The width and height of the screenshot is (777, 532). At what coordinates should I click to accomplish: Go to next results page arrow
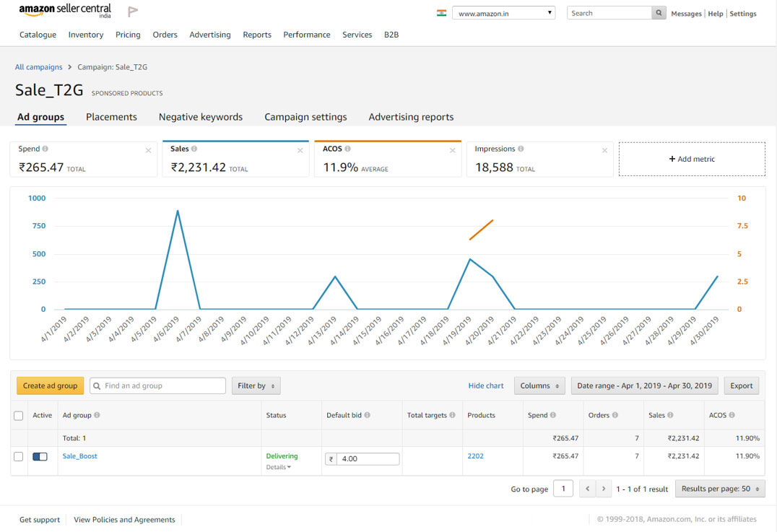tap(604, 489)
